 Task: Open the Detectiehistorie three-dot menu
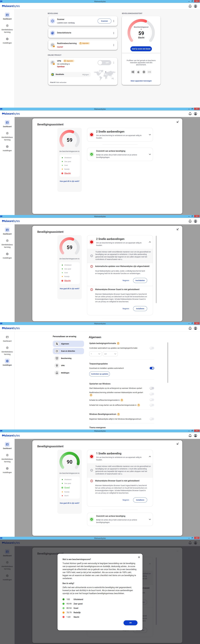click(x=114, y=33)
